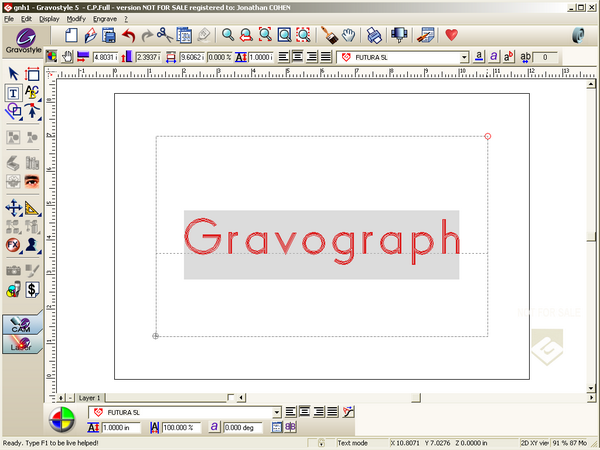Toggle justify alignment in top bar
Viewport: 600px width, 450px height.
point(326,57)
